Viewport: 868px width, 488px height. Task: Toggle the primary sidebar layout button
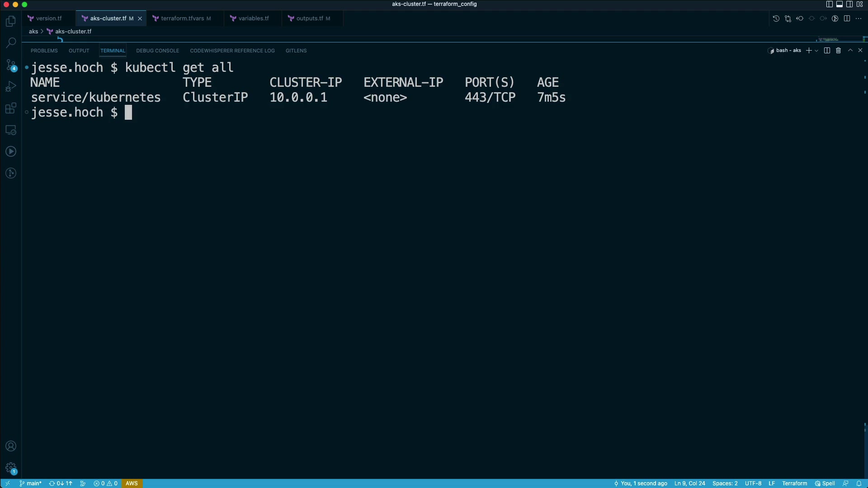[x=829, y=4]
